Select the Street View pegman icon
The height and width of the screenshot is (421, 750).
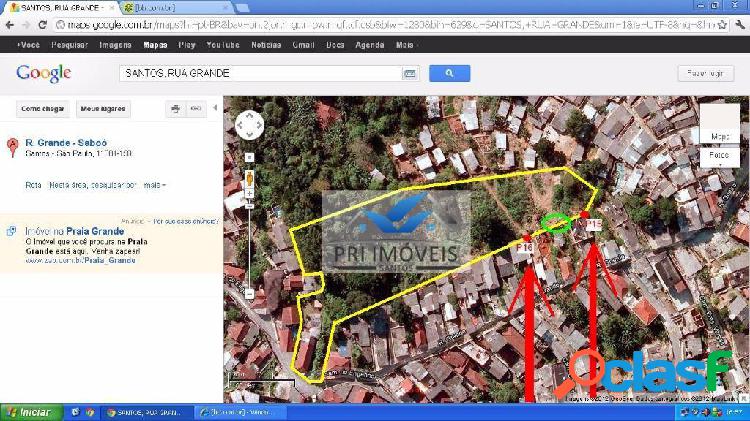tap(249, 178)
